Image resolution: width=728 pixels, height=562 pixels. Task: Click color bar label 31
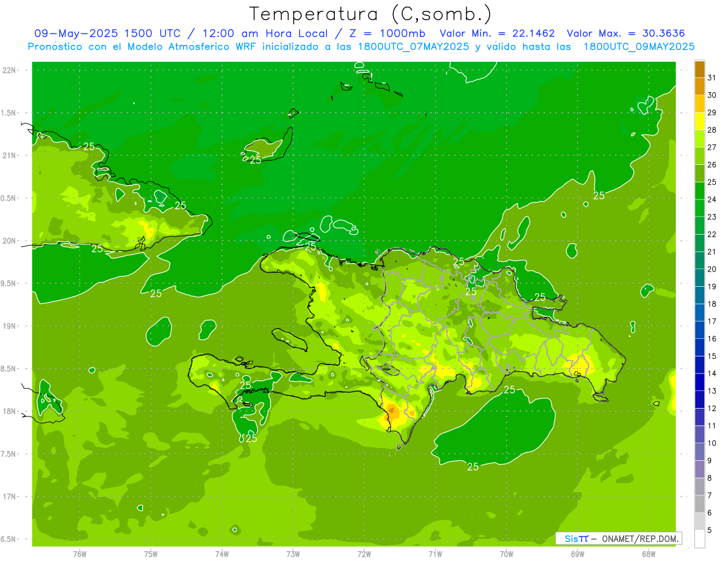pos(712,78)
